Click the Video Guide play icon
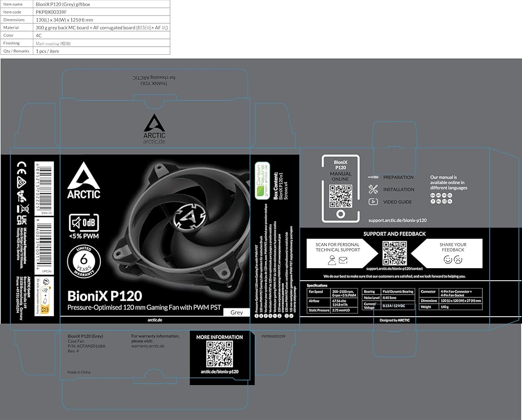This screenshot has width=522, height=420. pos(373,202)
